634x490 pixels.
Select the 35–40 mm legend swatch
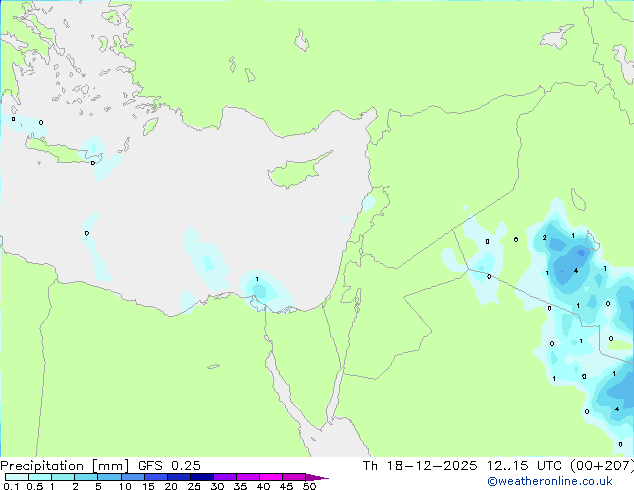point(247,477)
